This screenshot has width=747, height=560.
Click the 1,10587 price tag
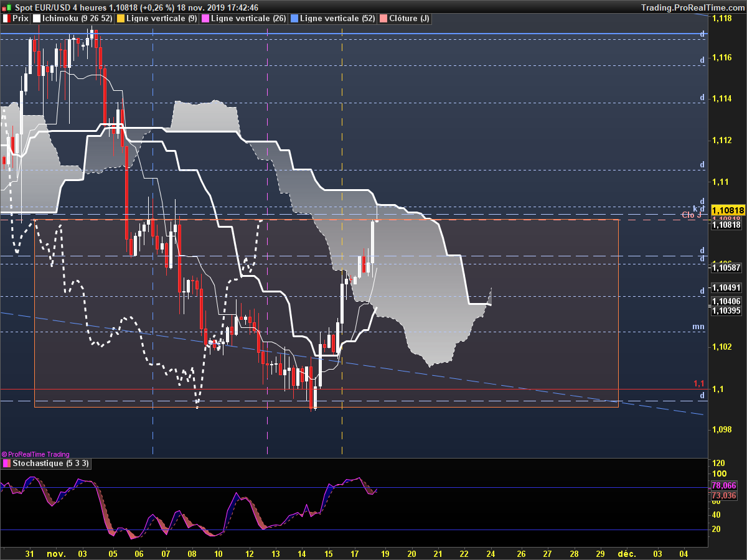coord(726,268)
